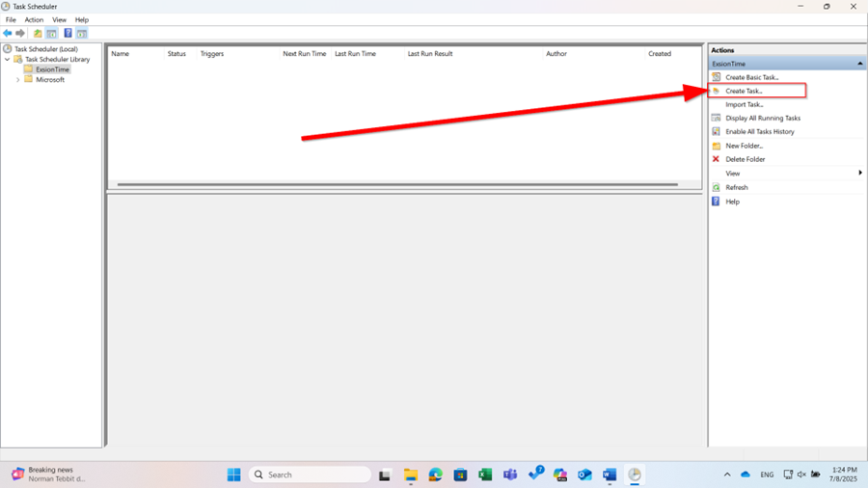Click the Enable All Tasks History icon

coord(716,131)
